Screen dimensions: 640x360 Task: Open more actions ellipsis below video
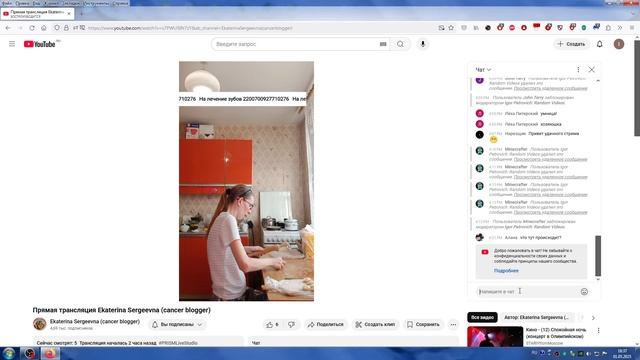pos(453,324)
